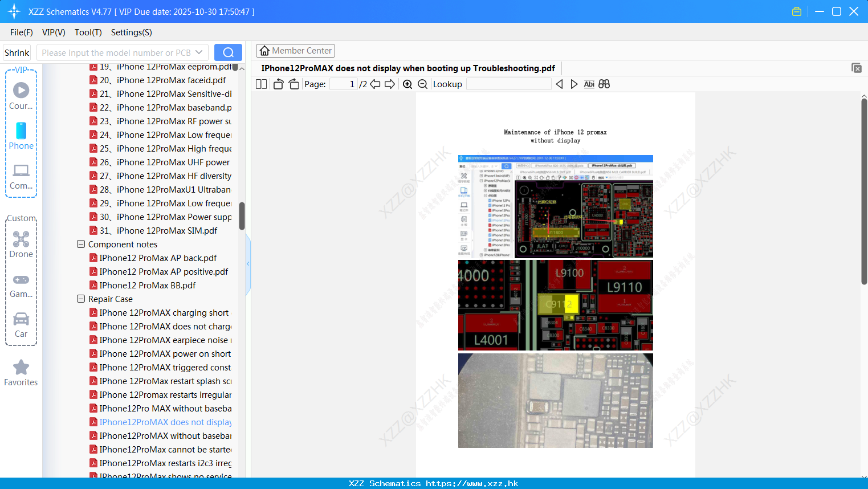Screen dimensions: 868x489
Task: Zoom out of the PDF
Action: point(422,84)
